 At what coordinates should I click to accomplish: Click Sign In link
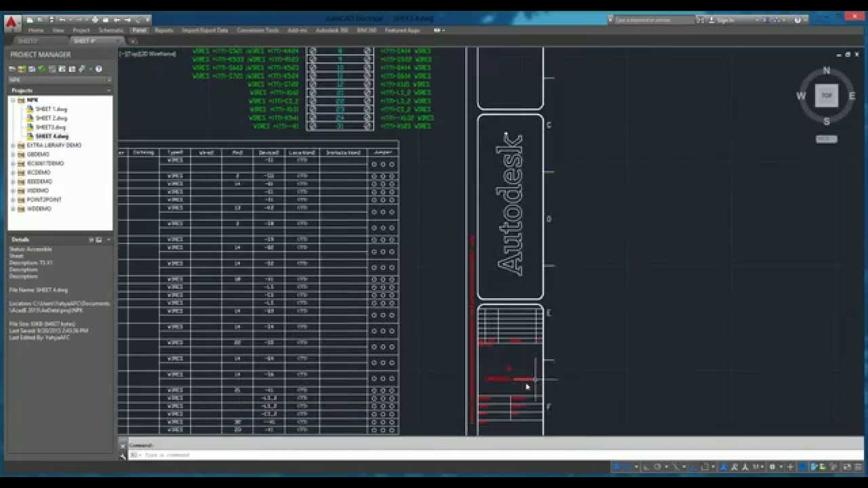(x=726, y=20)
